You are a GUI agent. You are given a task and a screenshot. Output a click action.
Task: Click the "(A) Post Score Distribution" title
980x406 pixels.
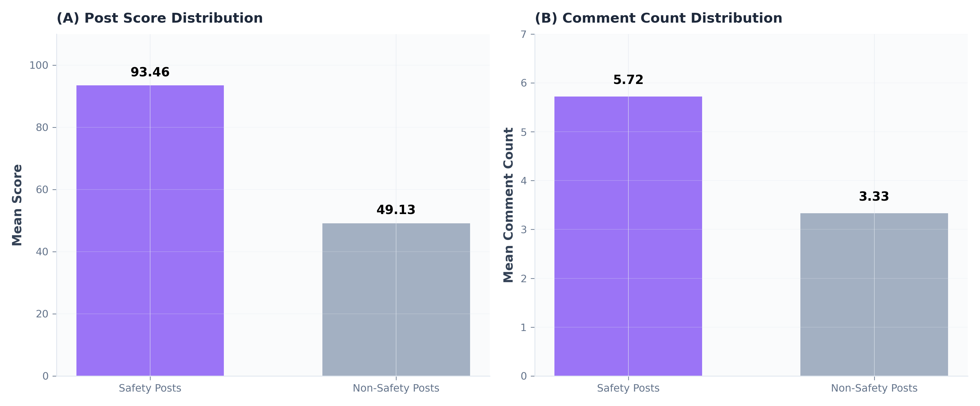coord(159,18)
